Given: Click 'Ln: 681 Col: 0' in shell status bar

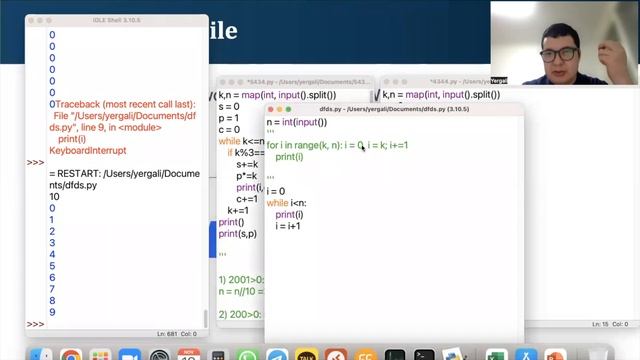Looking at the screenshot, I should (x=177, y=334).
